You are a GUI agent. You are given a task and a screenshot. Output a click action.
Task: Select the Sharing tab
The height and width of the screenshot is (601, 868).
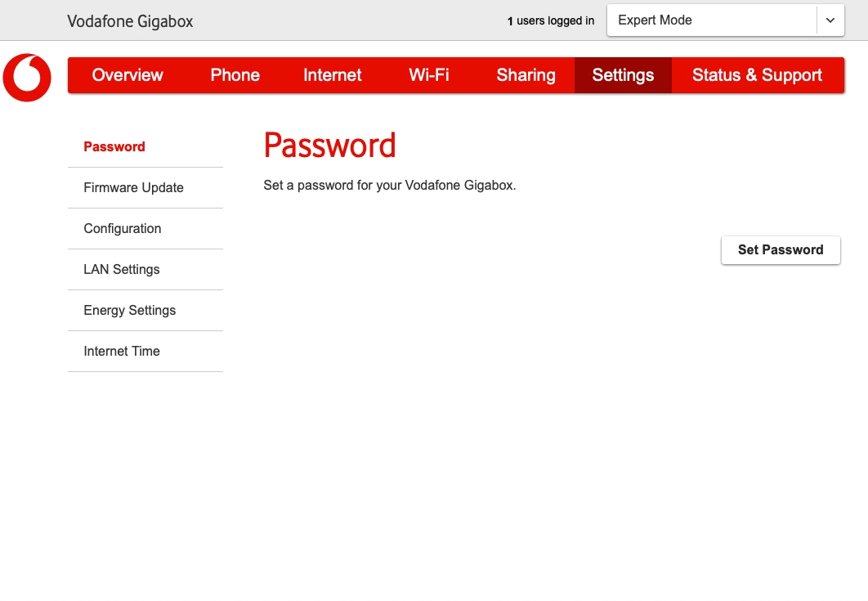tap(526, 74)
